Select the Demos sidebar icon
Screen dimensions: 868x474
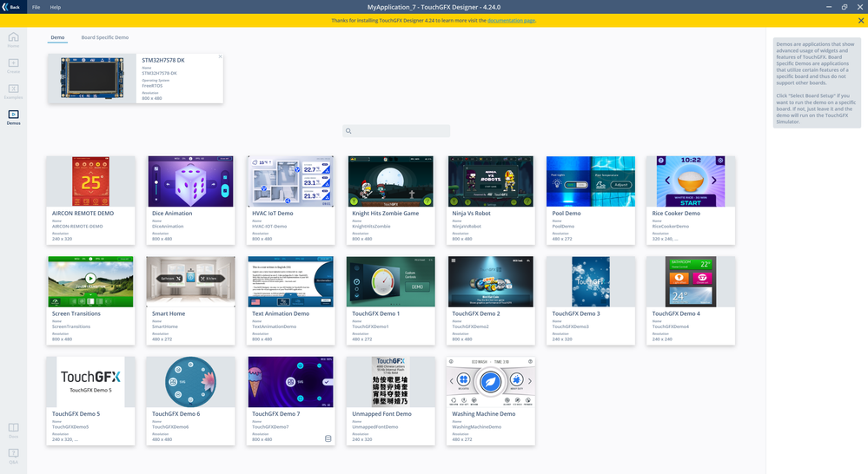tap(13, 116)
